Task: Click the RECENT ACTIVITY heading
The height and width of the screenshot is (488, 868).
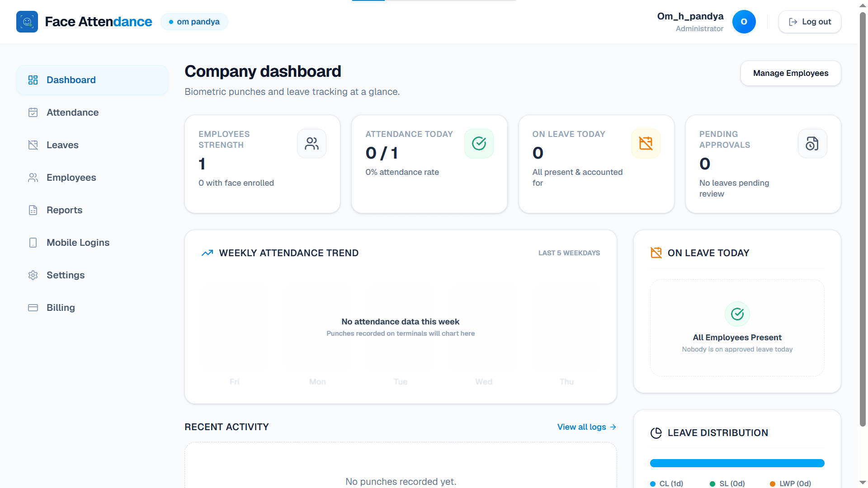Action: 226,427
